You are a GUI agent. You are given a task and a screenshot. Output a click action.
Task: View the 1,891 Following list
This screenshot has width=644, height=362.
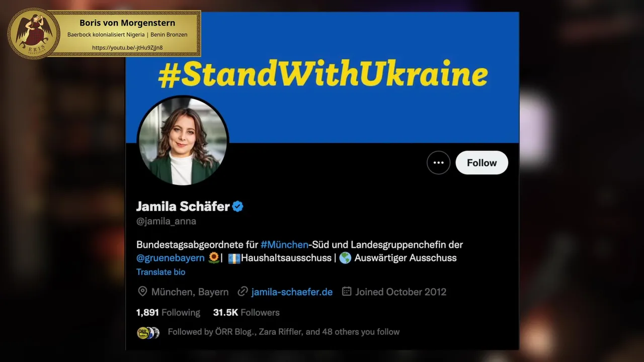click(168, 313)
